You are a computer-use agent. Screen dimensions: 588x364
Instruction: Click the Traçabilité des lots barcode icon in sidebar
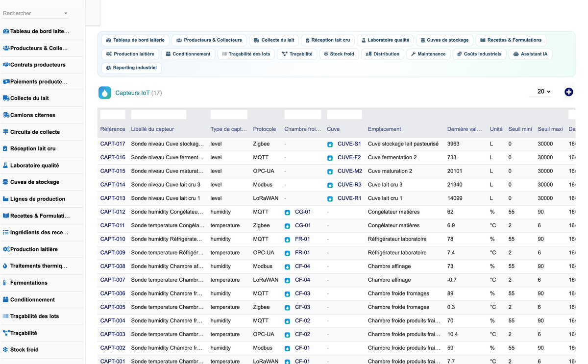[6, 316]
